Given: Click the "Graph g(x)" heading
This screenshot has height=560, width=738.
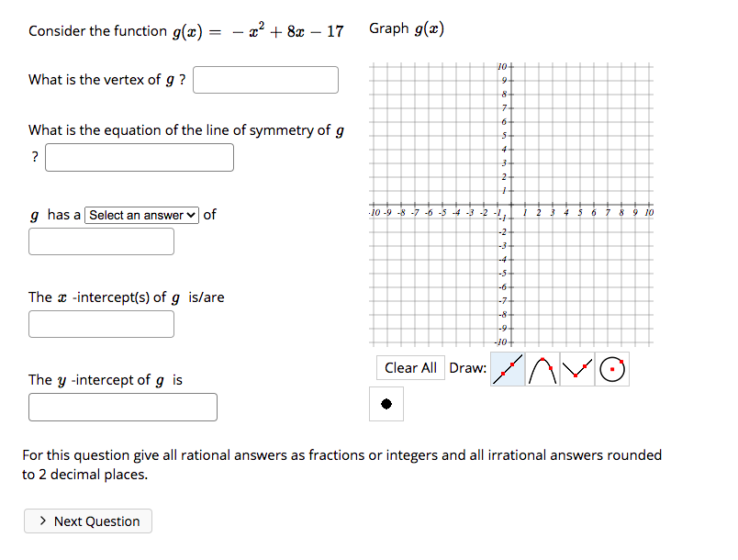Looking at the screenshot, I should 405,28.
